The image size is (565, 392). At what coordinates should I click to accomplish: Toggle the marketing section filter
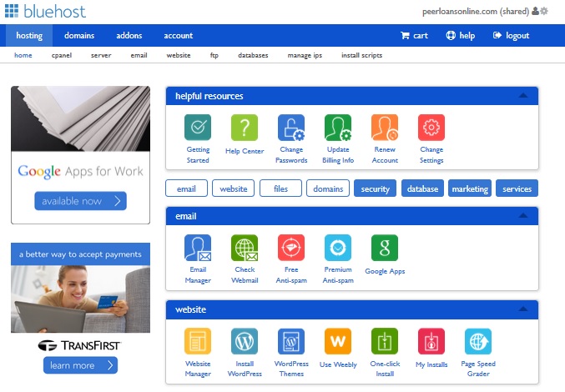(470, 188)
